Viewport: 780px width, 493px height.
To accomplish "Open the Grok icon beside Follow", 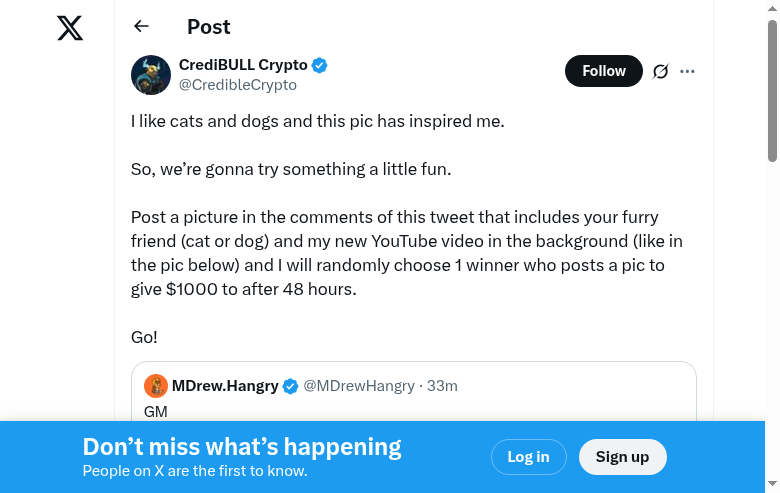I will coord(660,71).
